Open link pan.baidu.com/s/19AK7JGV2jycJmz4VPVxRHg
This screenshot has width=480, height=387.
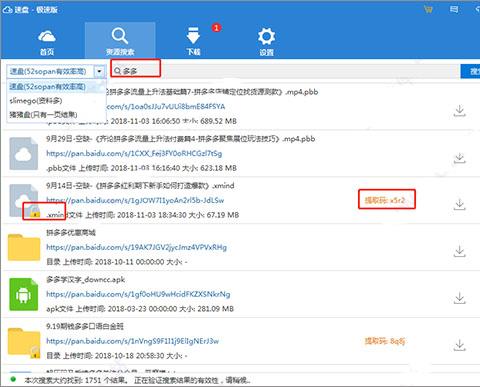[136, 247]
